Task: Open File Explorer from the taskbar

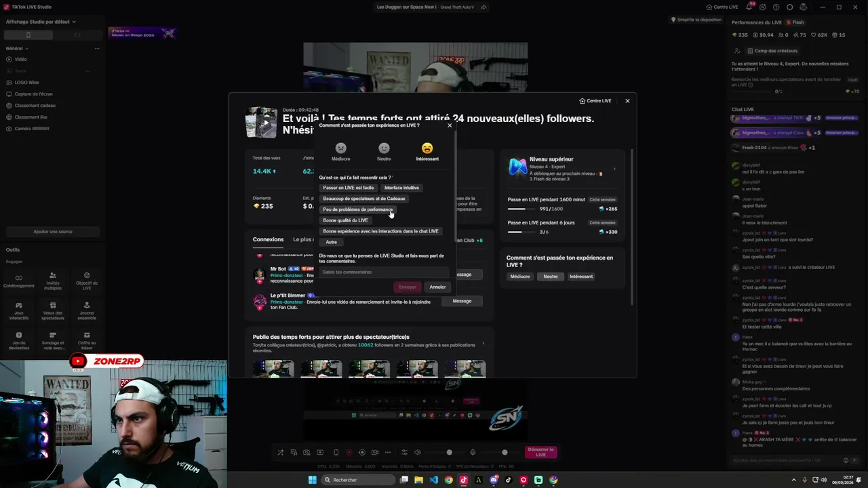Action: (x=418, y=480)
